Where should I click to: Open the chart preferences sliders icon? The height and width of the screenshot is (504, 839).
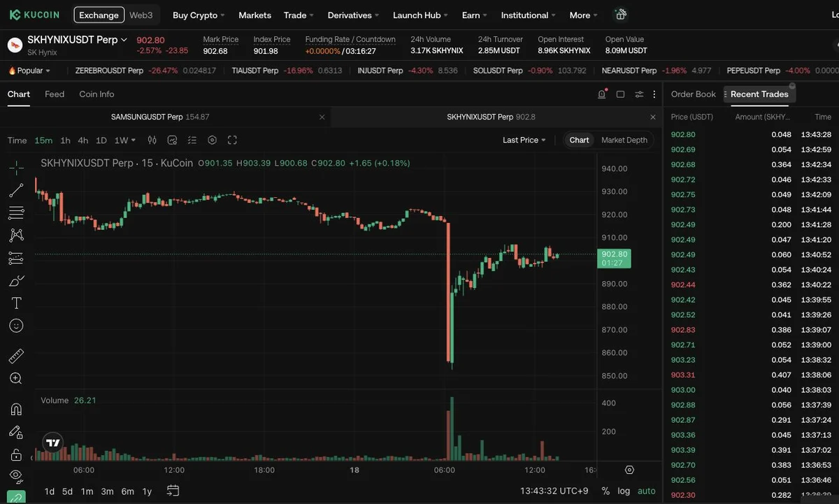point(639,94)
